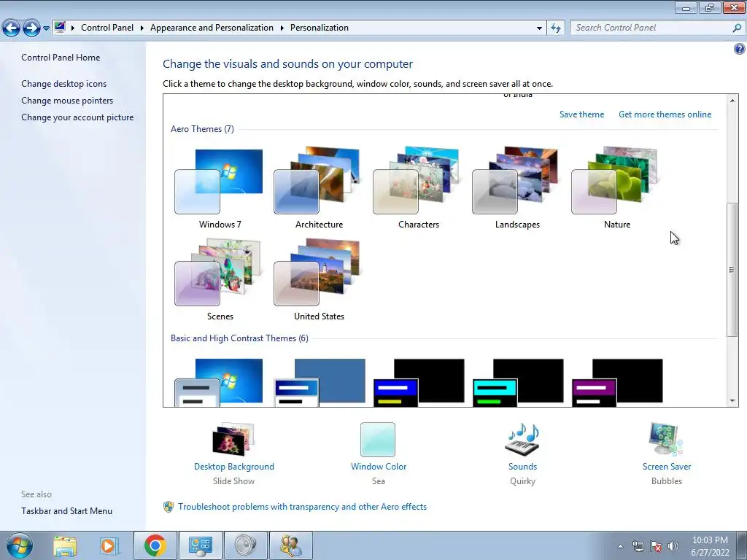The height and width of the screenshot is (560, 747).
Task: Click the Control Panel address bar icon
Action: (60, 27)
